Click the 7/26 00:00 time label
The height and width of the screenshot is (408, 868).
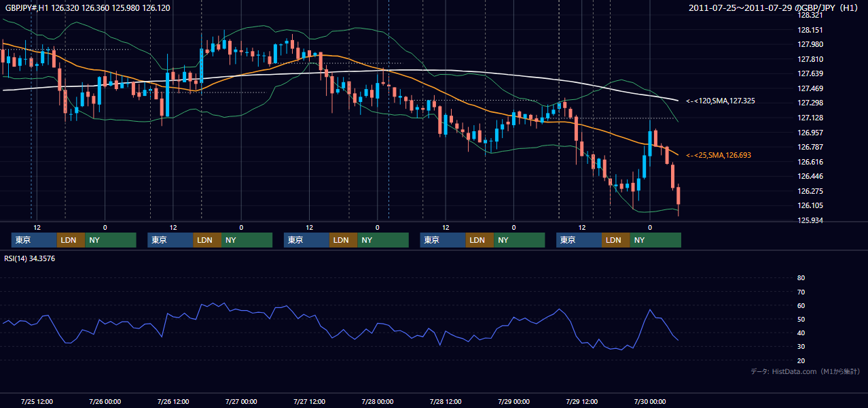105,401
